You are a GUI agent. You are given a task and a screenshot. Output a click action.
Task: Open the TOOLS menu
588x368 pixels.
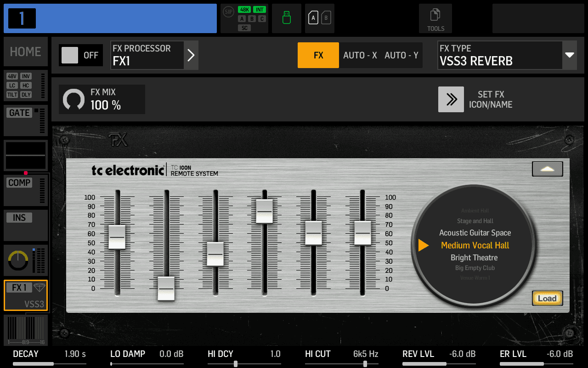point(435,18)
